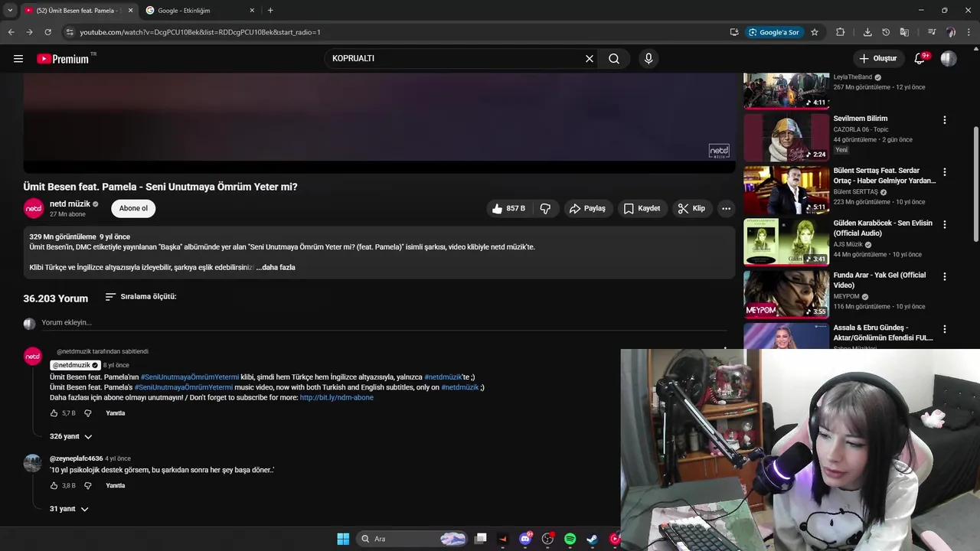Open Discord from the taskbar

[525, 539]
